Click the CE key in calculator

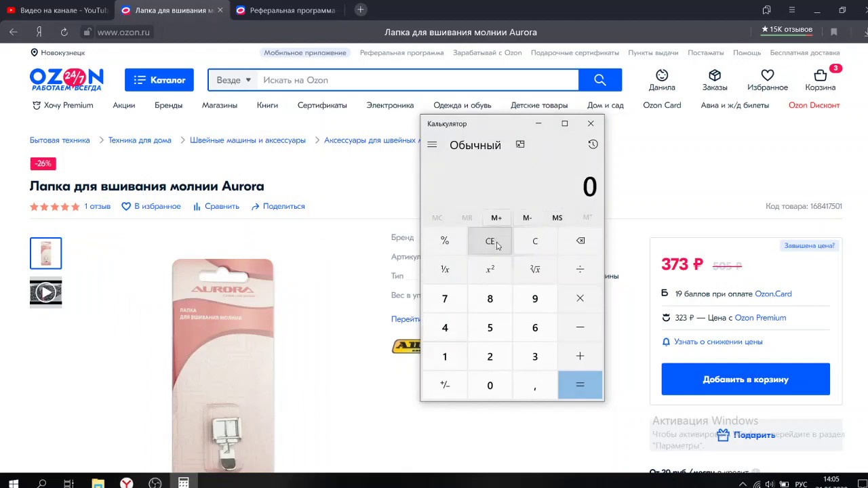coord(490,241)
